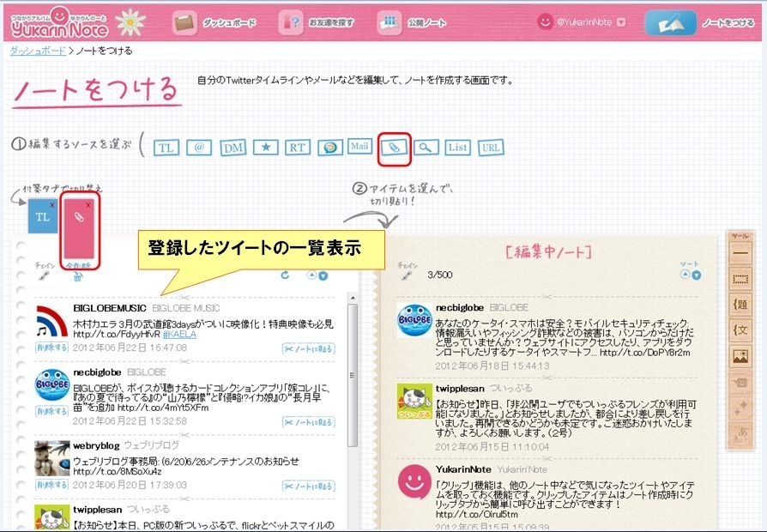767x532 pixels.
Task: Click the webryblog avatar thumbnail
Action: coord(51,458)
